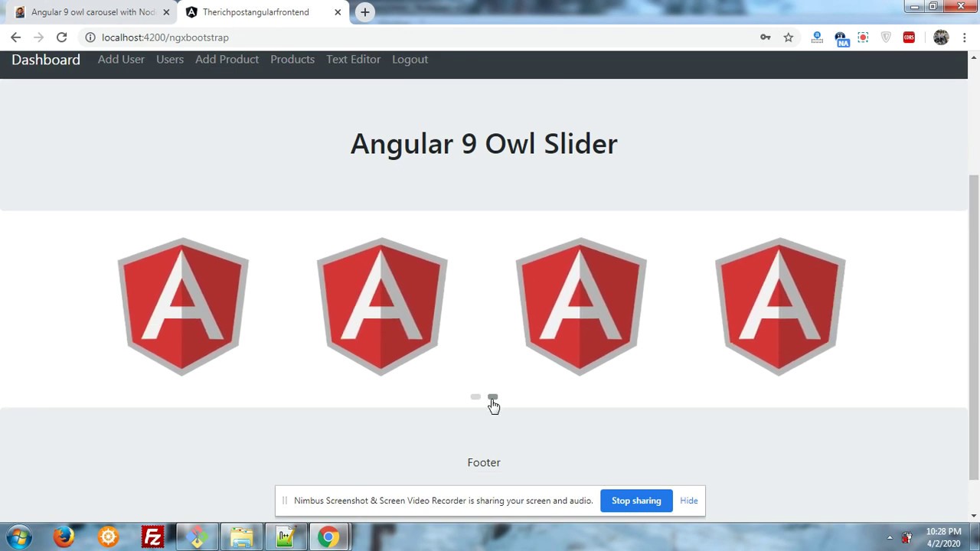This screenshot has width=980, height=551.
Task: Click the page vertical scrollbar thumb
Action: [974, 328]
